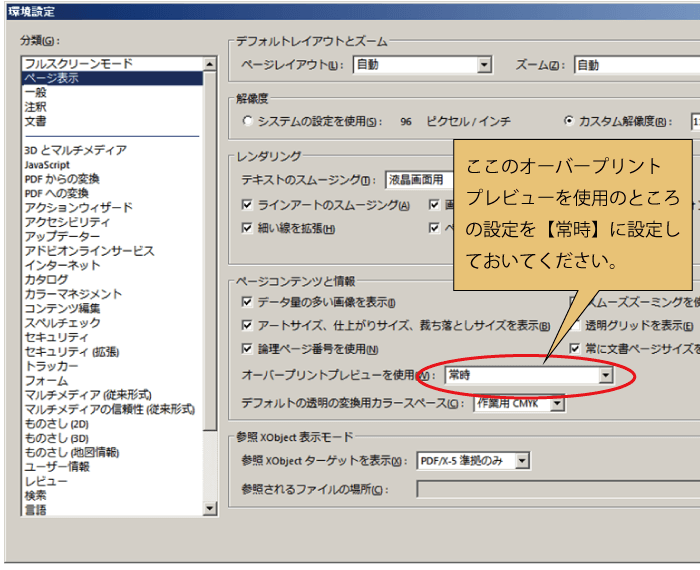Select 一般 category in the list
700x570 pixels.
pos(35,92)
